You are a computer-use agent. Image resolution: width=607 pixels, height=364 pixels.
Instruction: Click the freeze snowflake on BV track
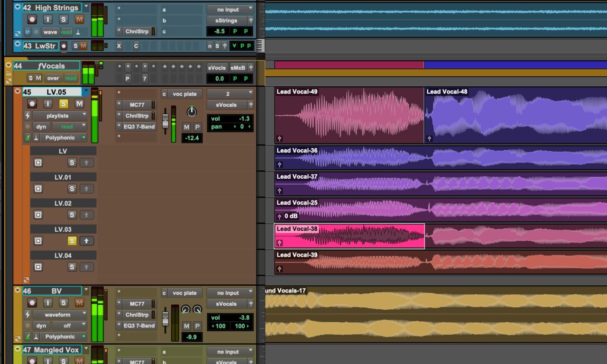pos(28,326)
